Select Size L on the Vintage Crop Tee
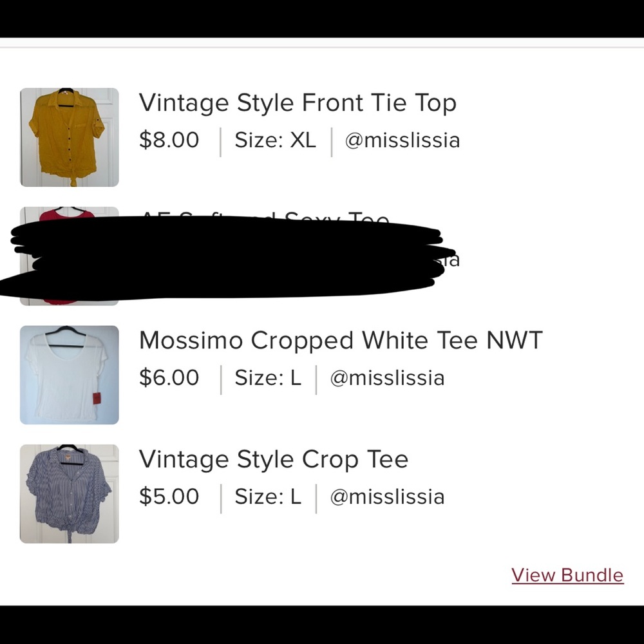 [x=268, y=497]
